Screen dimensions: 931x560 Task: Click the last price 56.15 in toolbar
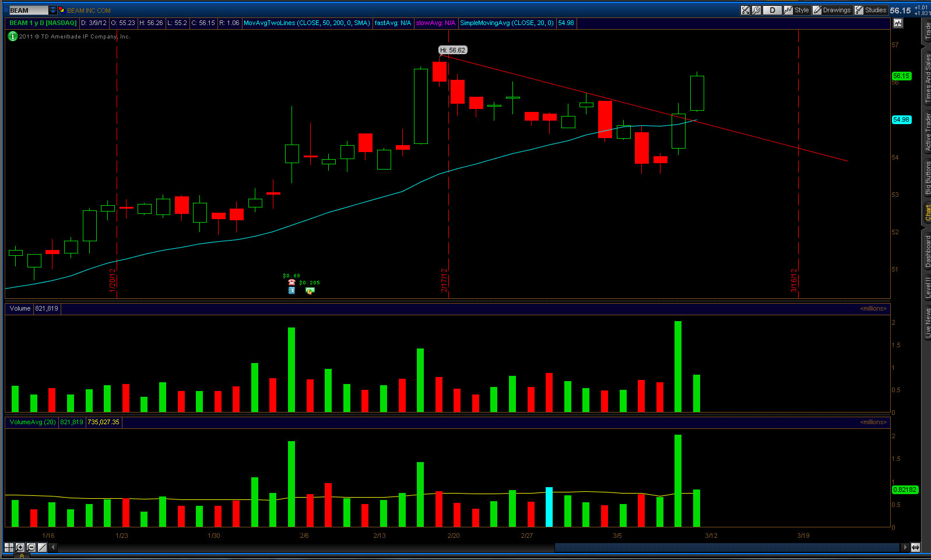(900, 10)
